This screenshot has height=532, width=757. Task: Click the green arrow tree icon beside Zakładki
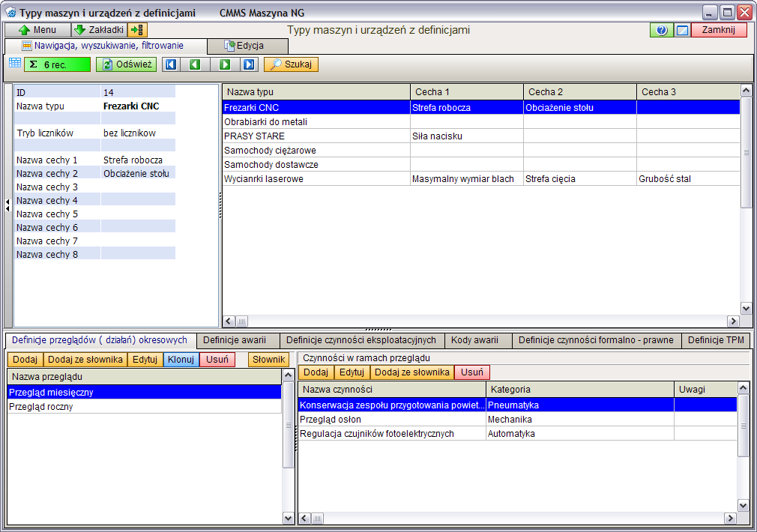(x=138, y=30)
